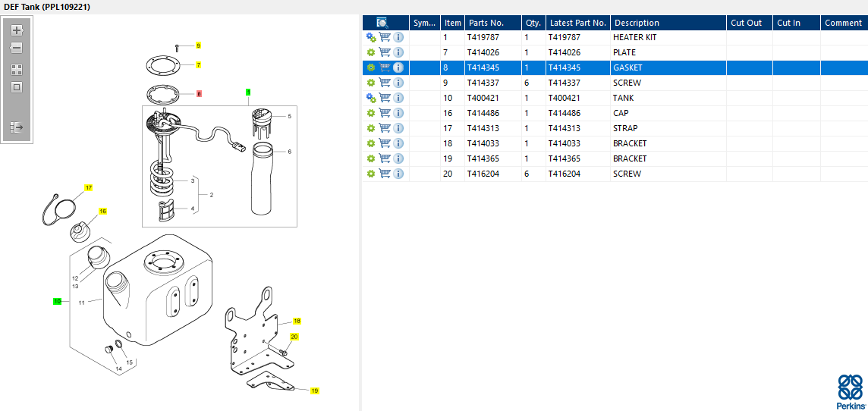
Task: Click the list export arrow icon
Action: 17,128
